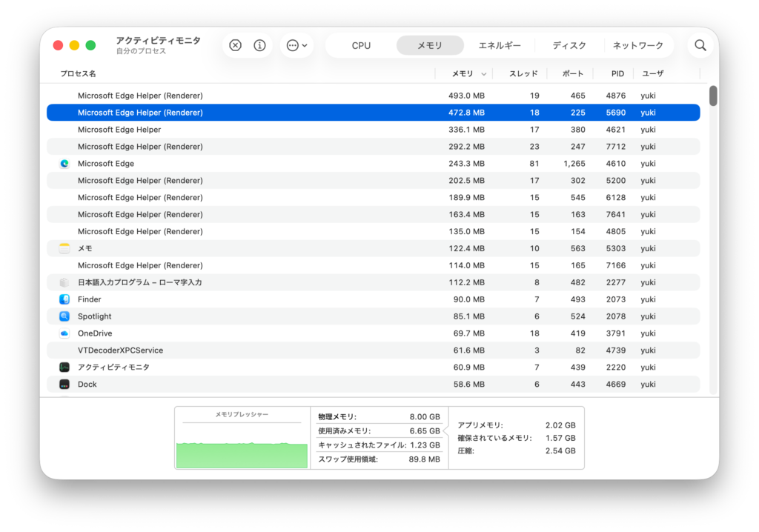The width and height of the screenshot is (759, 532).
Task: Click the 圧縮 2.54 GB value
Action: pyautogui.click(x=560, y=450)
